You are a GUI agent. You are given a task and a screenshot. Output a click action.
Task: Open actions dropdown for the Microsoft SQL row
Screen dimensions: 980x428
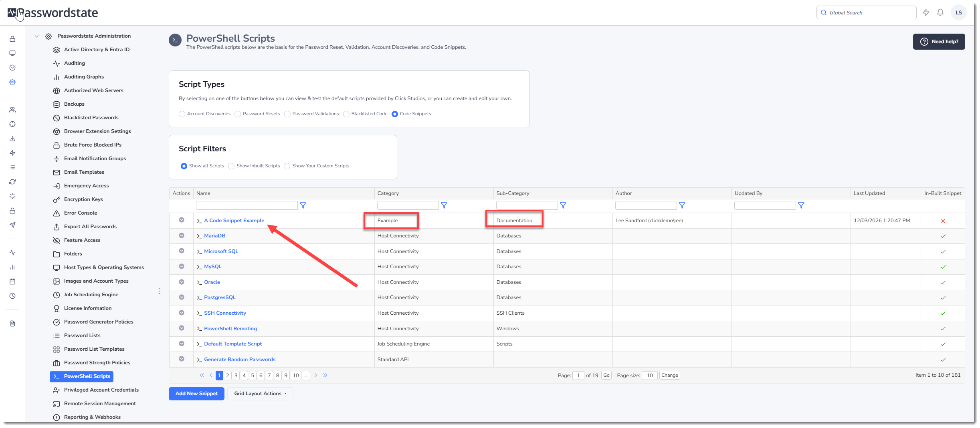[x=182, y=251]
